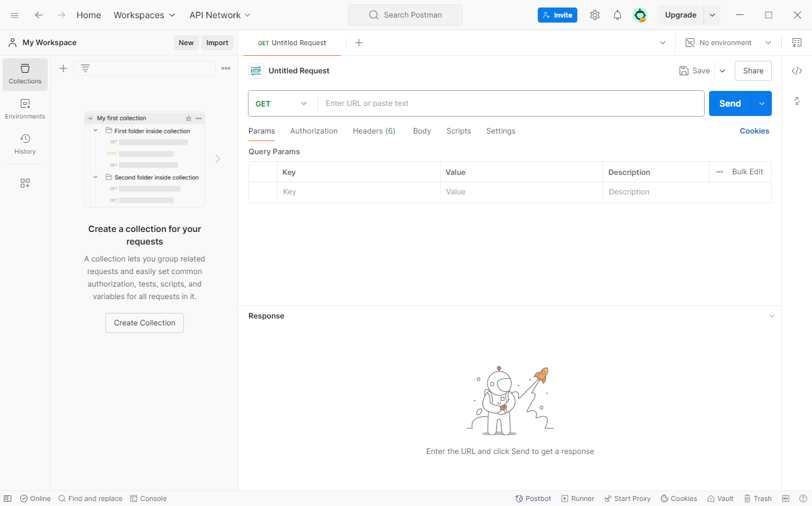Open the Save options dropdown arrow

click(722, 71)
